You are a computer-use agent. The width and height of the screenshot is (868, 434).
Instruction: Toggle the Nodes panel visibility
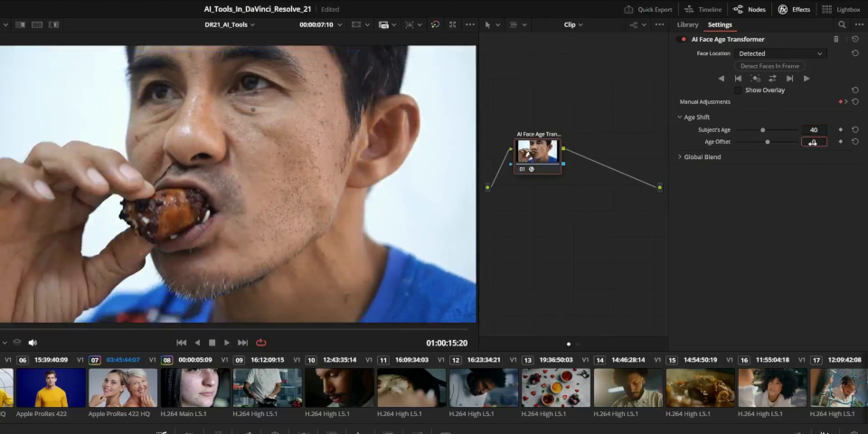[750, 9]
